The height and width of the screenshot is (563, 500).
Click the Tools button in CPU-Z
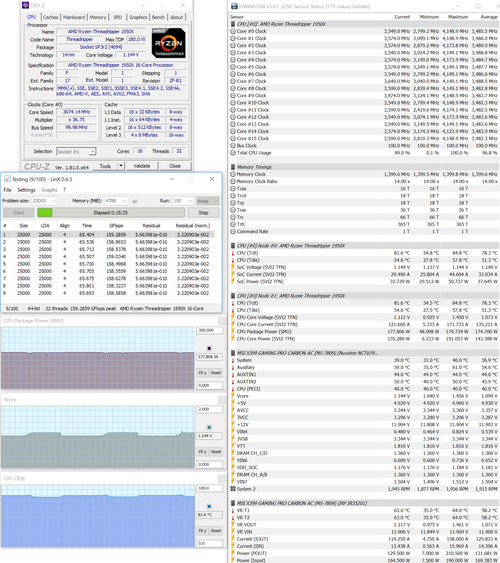[x=105, y=166]
